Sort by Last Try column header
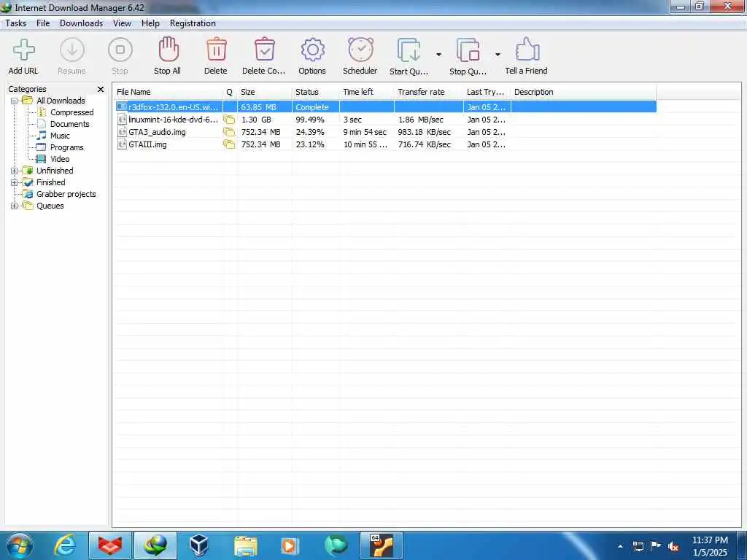 point(487,92)
